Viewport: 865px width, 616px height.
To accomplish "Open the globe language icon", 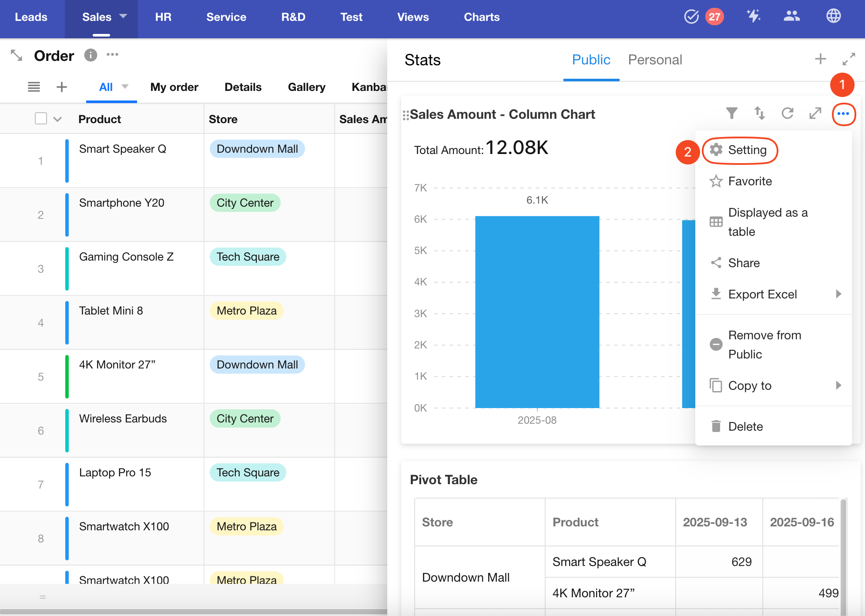I will coord(833,17).
